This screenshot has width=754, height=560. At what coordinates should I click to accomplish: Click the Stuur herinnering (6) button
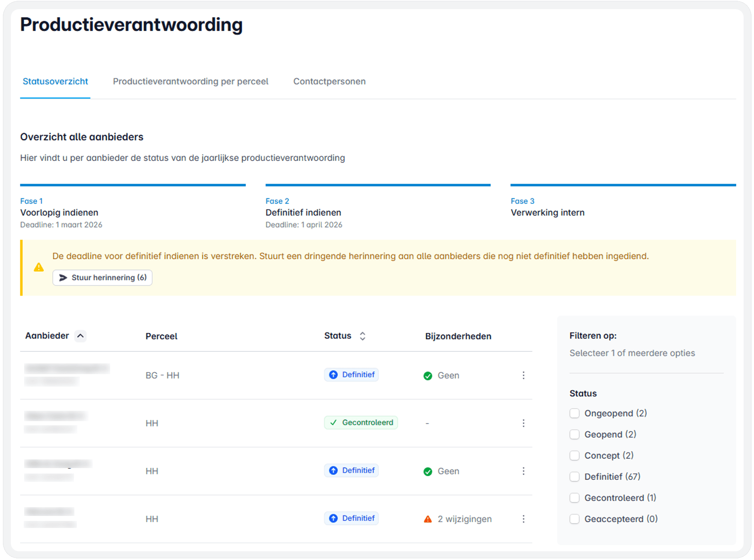(102, 277)
